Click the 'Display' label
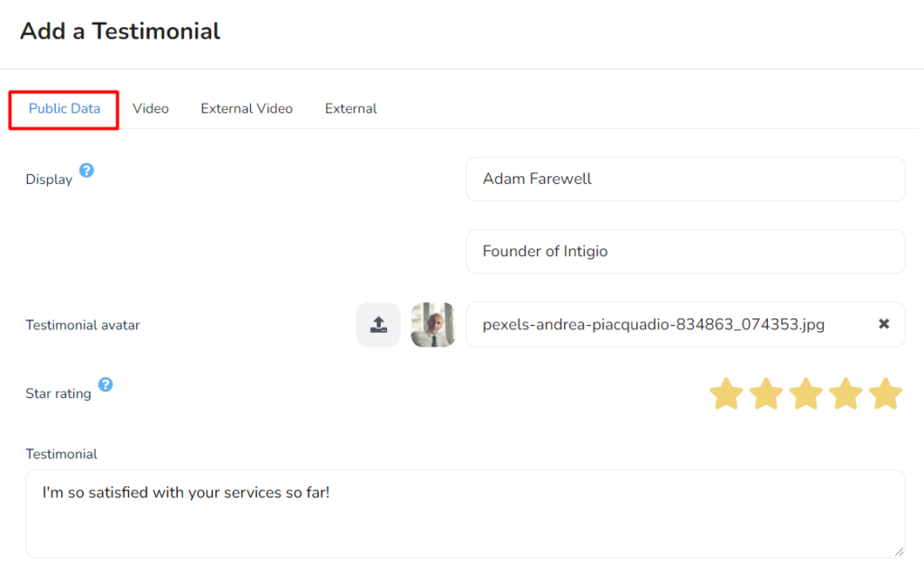This screenshot has width=924, height=582. (49, 180)
